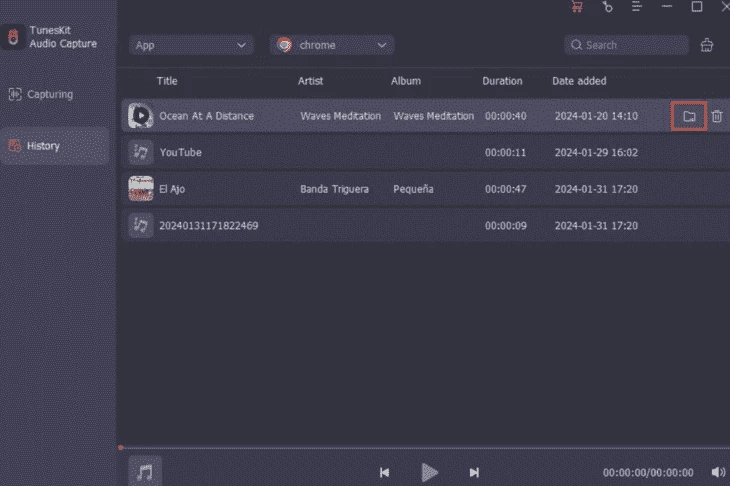
Task: Click the music note icon at bottom left
Action: [145, 472]
